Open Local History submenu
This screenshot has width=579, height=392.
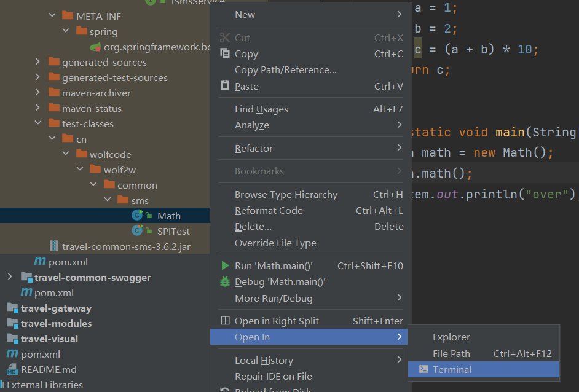(310, 360)
